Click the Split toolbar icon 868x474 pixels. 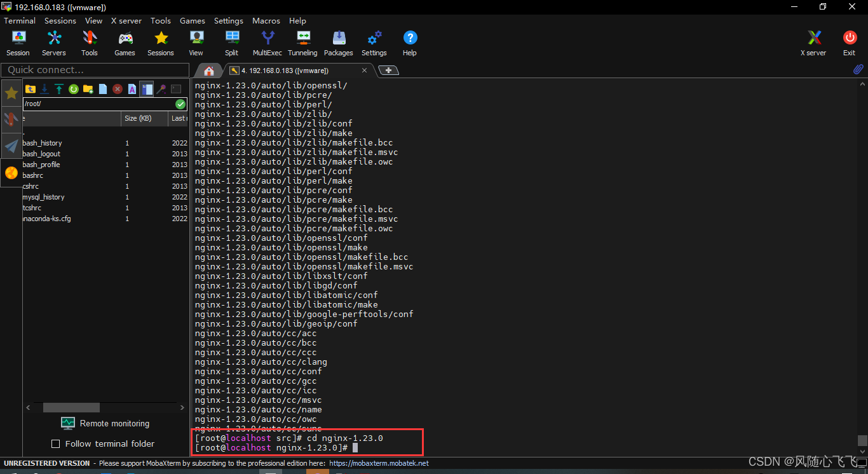pyautogui.click(x=232, y=43)
